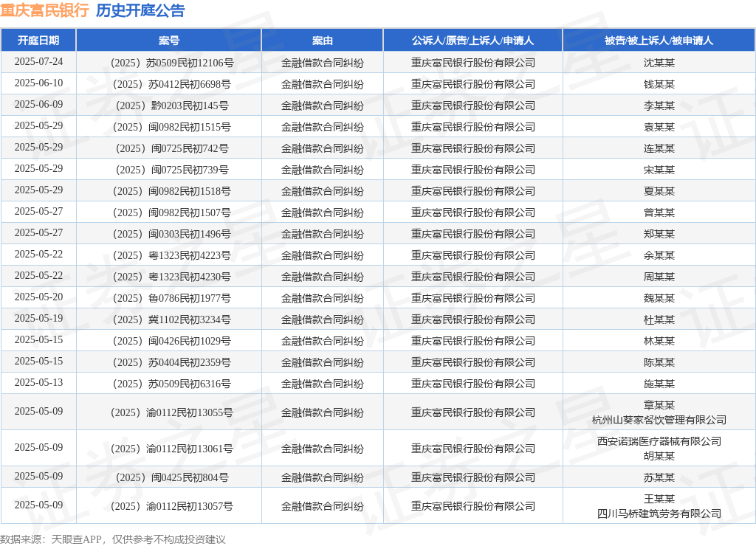Click defendant cell 沈某某
The width and height of the screenshot is (756, 546).
659,63
